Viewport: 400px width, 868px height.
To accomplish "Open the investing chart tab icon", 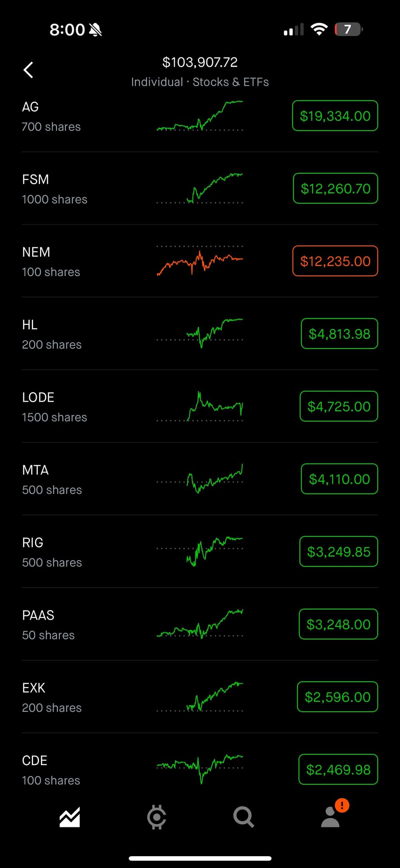I will (x=70, y=817).
